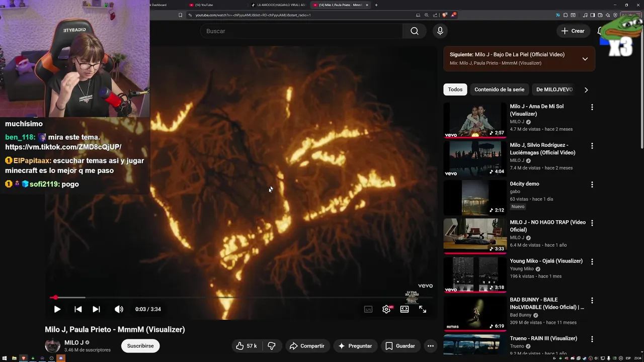The height and width of the screenshot is (362, 644).
Task: Click the Bad Bunny channel name
Action: (521, 315)
